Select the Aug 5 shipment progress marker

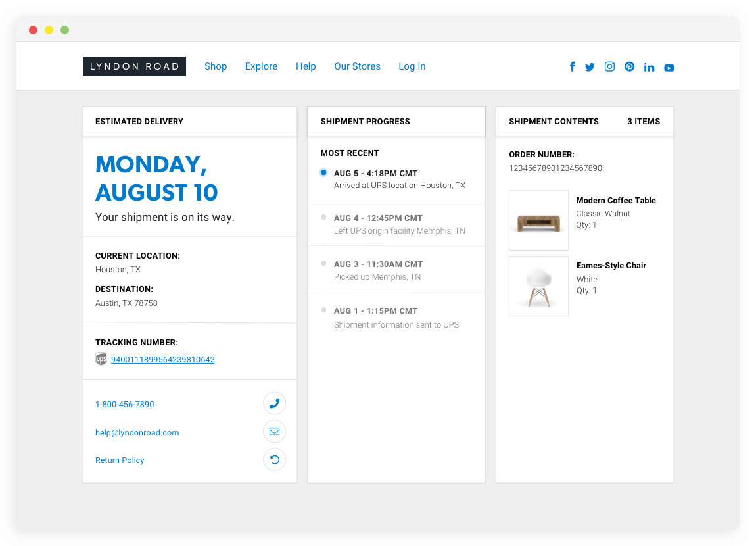tap(323, 172)
